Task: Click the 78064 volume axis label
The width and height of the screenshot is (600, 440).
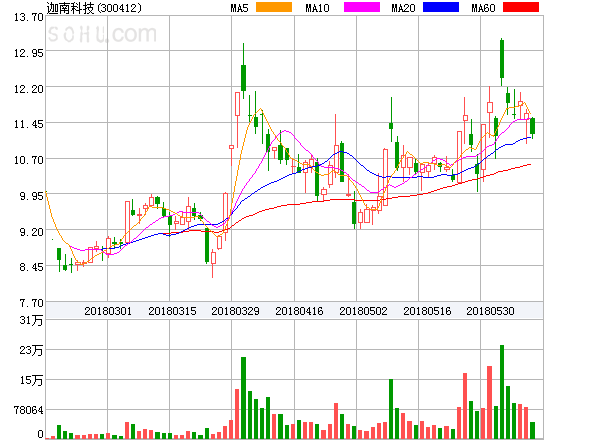Action: [29, 410]
